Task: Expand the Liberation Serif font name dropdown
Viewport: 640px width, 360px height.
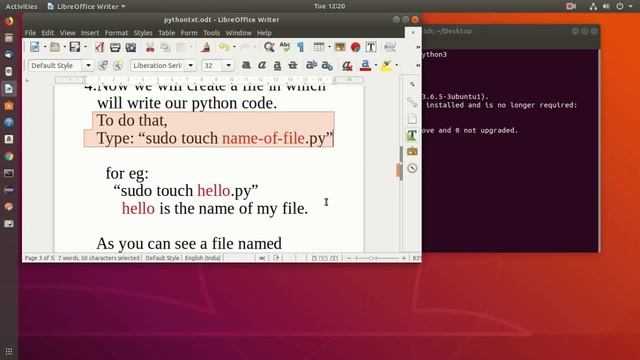Action: click(x=191, y=65)
